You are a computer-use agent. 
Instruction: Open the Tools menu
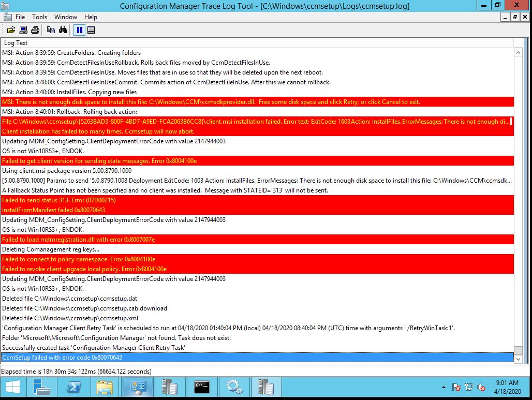tap(39, 17)
